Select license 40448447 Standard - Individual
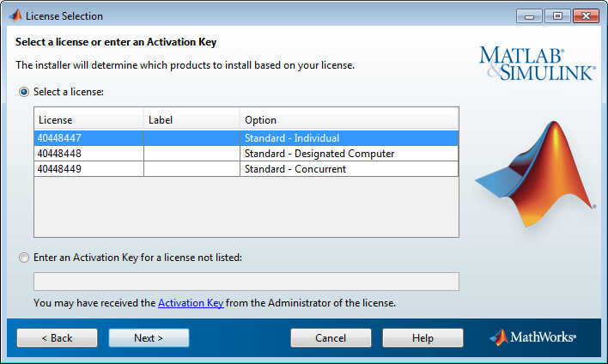Viewport: 608px width, 364px height. coord(246,138)
